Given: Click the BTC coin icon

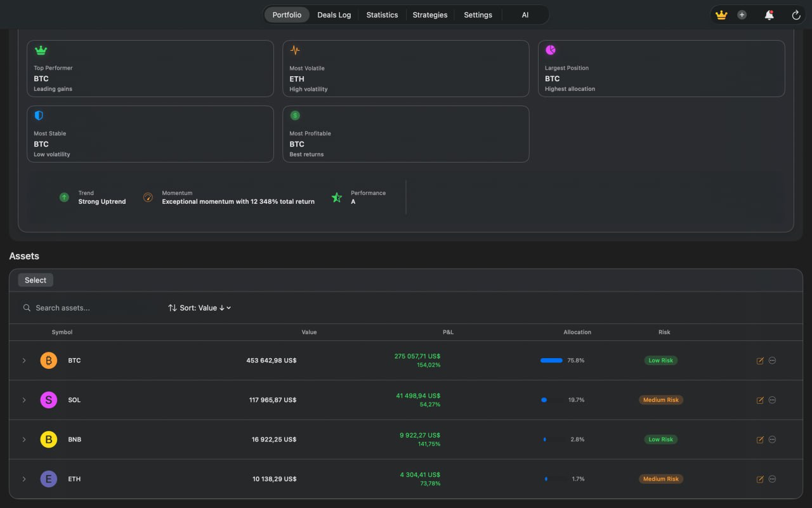Looking at the screenshot, I should [x=49, y=361].
